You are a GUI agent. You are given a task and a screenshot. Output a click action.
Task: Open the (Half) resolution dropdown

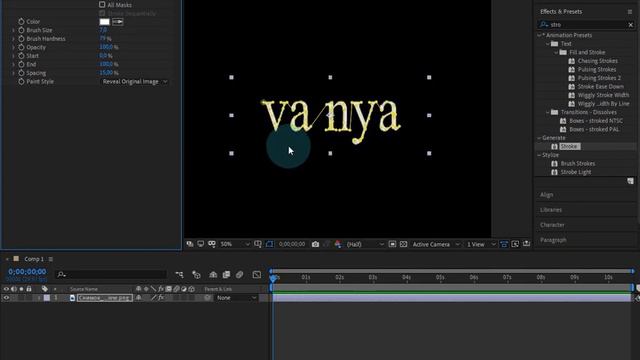tap(365, 244)
